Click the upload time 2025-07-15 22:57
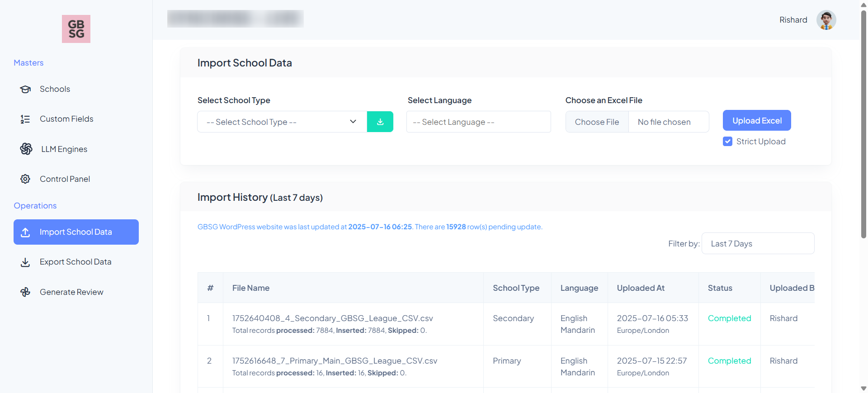 (652, 361)
